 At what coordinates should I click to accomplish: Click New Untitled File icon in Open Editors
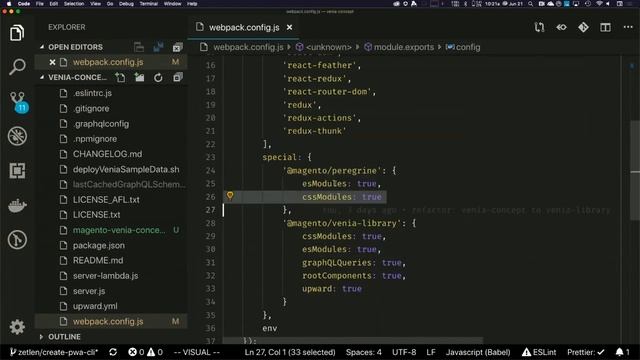pyautogui.click(x=139, y=47)
